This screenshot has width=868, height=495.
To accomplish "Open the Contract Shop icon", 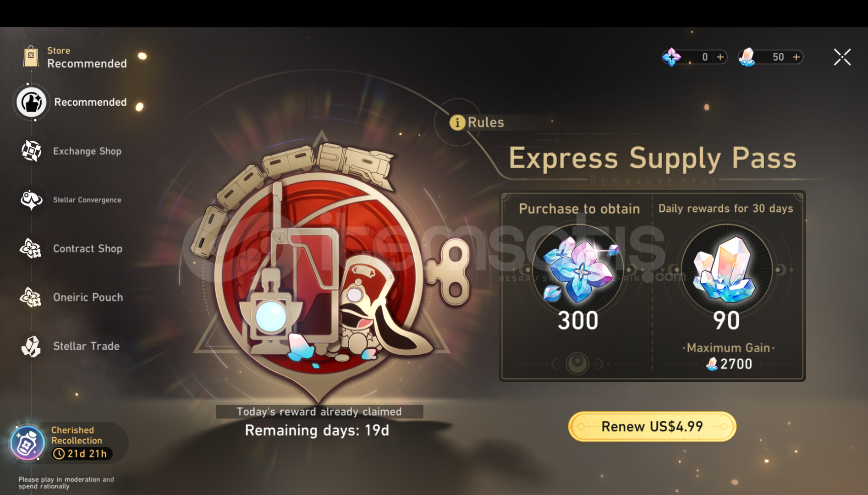I will 31,248.
